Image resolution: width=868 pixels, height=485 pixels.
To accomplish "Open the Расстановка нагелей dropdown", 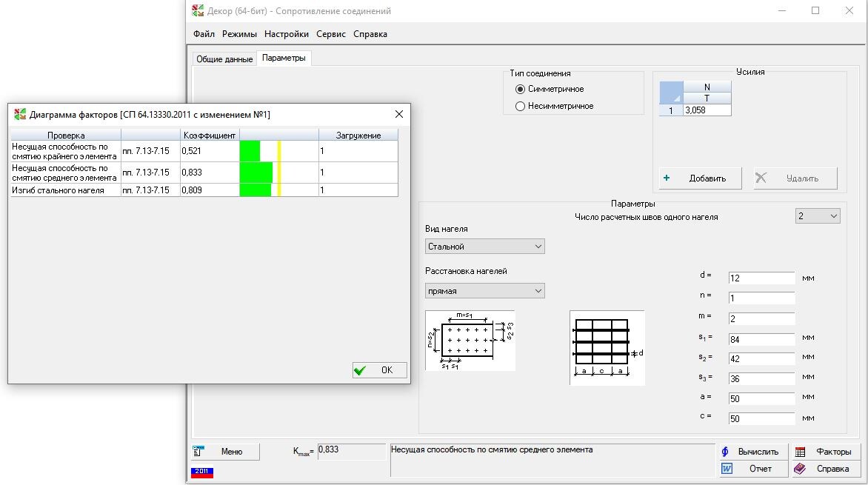I will point(485,291).
